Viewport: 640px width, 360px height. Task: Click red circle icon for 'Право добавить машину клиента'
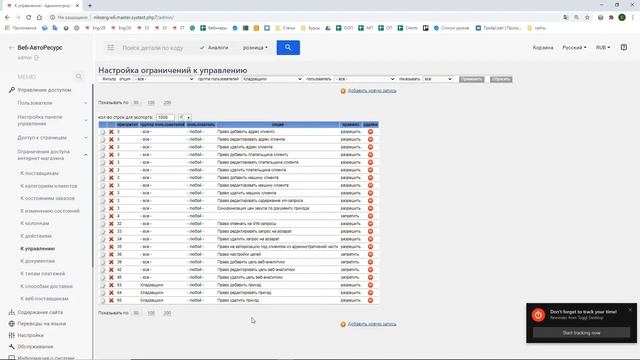pos(371,178)
